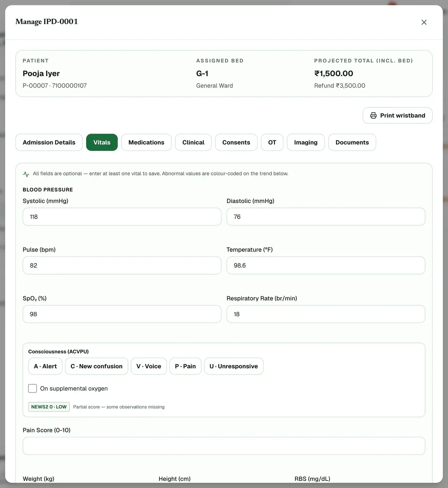Select the Vitals tab

pos(102,143)
